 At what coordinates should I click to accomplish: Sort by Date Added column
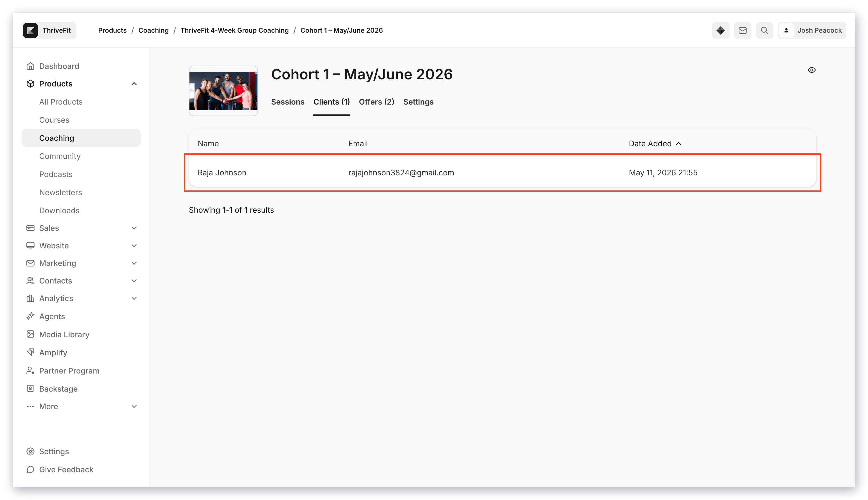pos(655,144)
